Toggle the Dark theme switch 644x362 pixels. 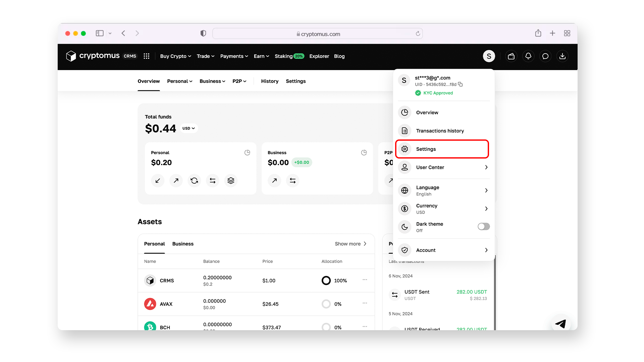pyautogui.click(x=483, y=227)
